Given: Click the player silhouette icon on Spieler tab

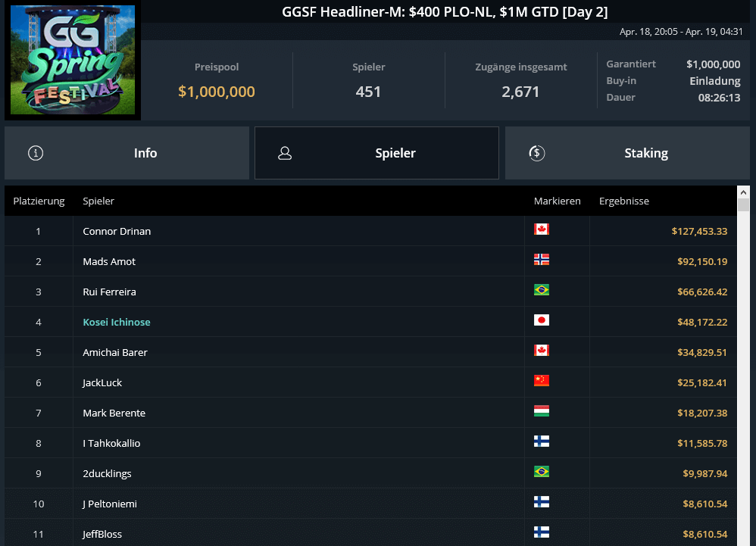Looking at the screenshot, I should pyautogui.click(x=285, y=152).
